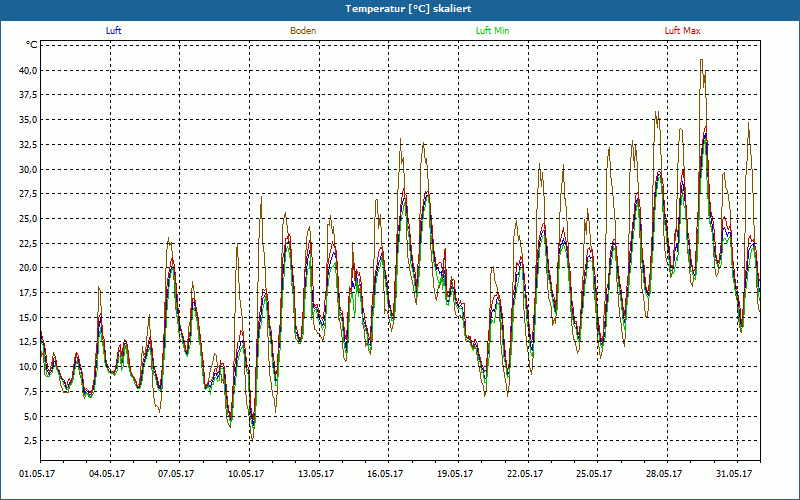Image resolution: width=800 pixels, height=500 pixels.
Task: Click the °C axis unit label
Action: click(32, 45)
